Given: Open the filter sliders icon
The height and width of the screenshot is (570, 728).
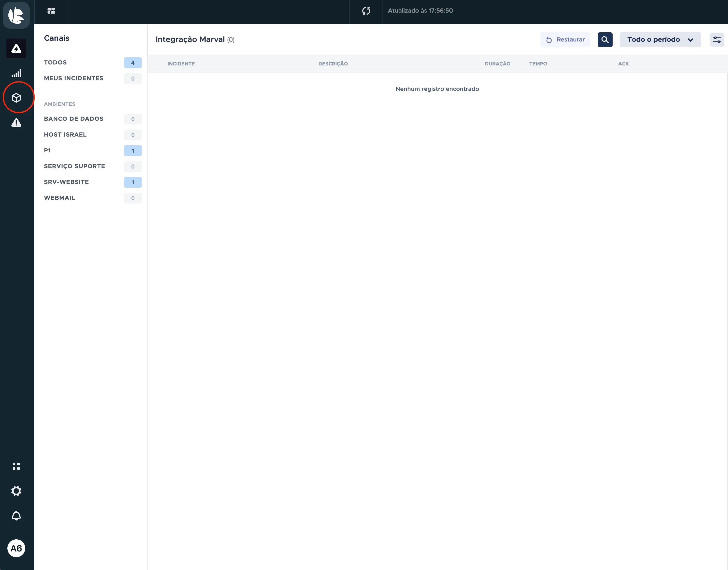Looking at the screenshot, I should [717, 40].
